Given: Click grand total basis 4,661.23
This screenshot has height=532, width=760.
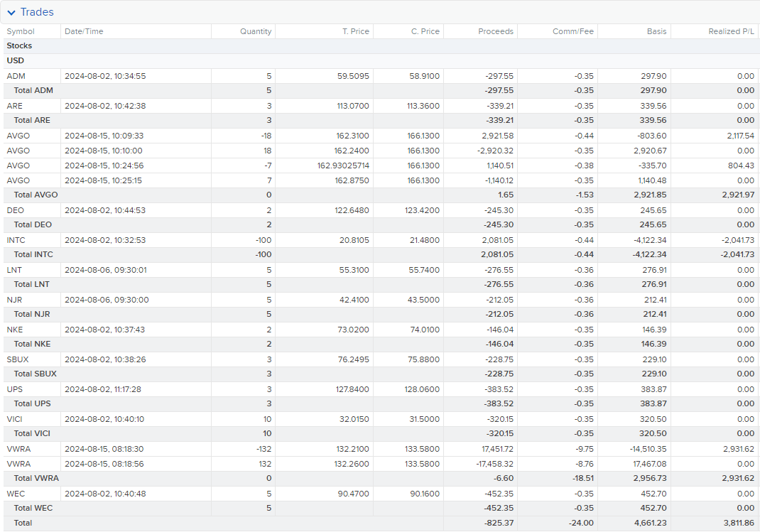Looking at the screenshot, I should click(x=651, y=523).
